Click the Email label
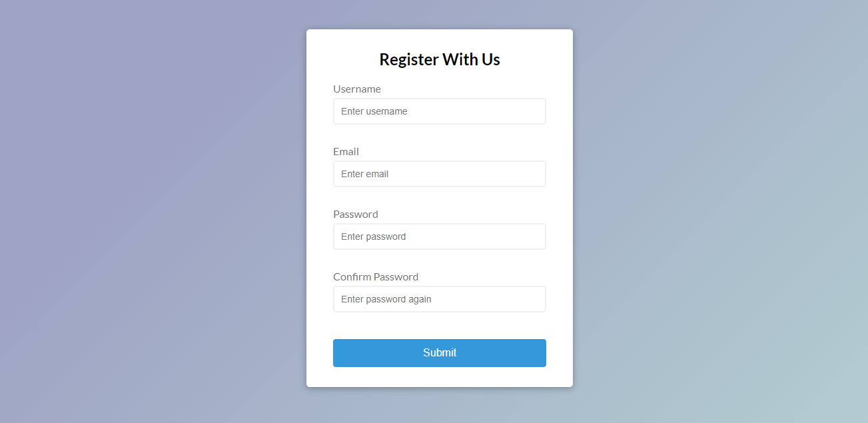Screen dimensions: 868x423 (x=346, y=151)
